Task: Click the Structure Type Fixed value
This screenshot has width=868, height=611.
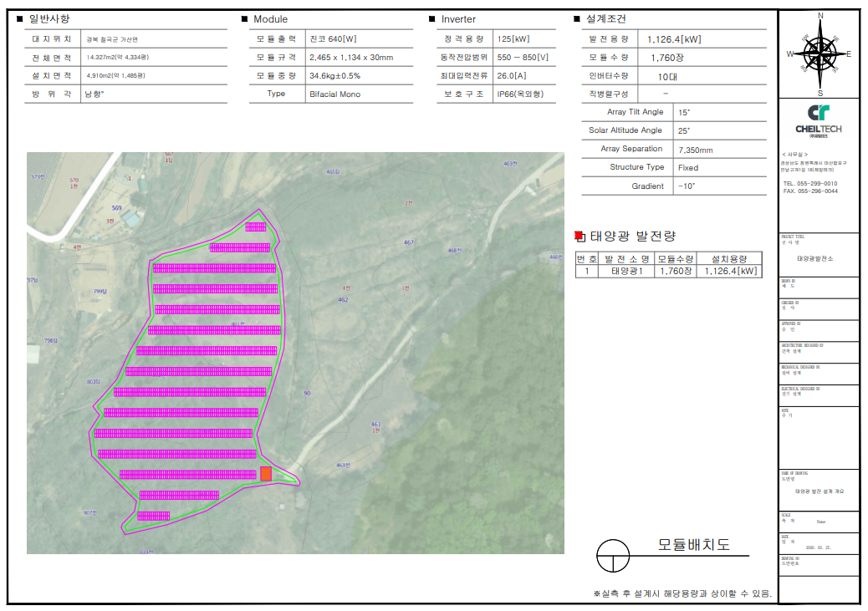Action: [688, 168]
